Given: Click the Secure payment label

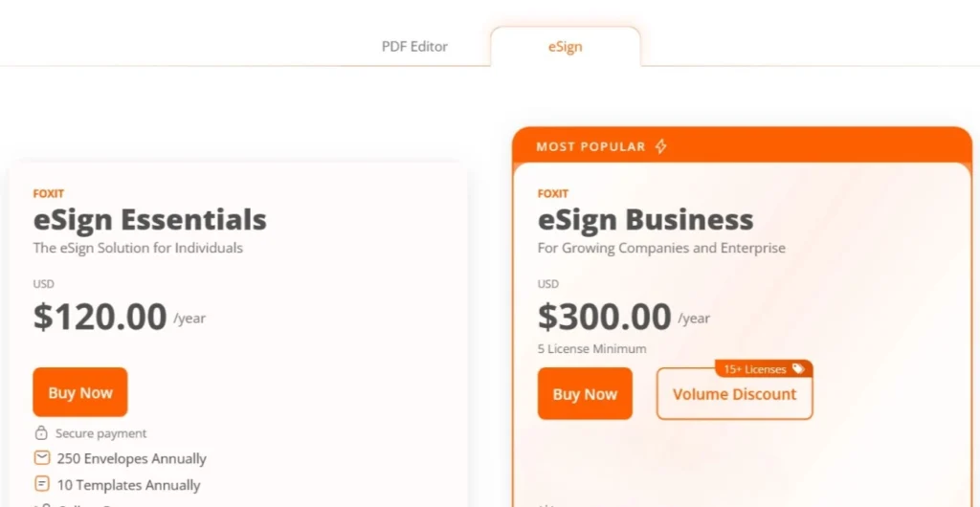Looking at the screenshot, I should (x=101, y=433).
